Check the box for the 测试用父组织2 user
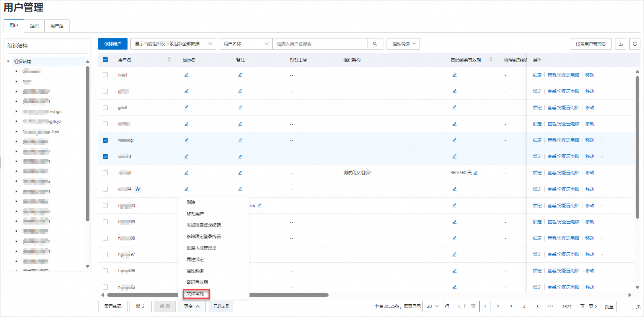This screenshot has height=317, width=644. 105,173
